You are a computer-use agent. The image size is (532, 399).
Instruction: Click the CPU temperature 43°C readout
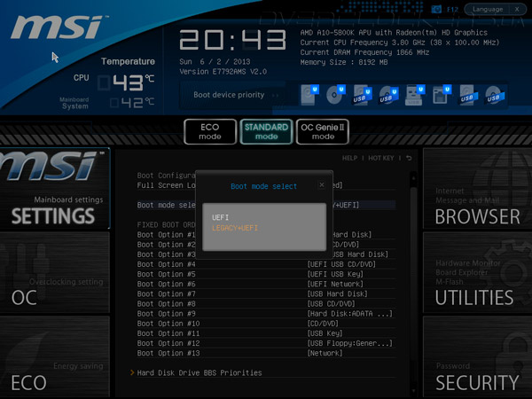[x=126, y=83]
